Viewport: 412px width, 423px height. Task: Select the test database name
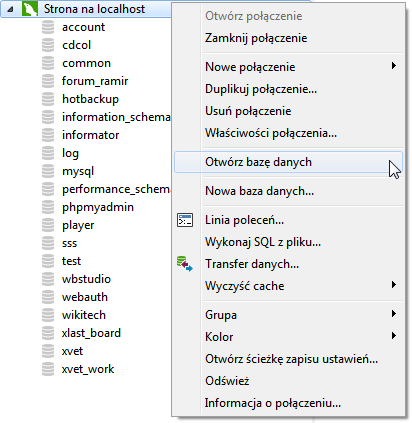coord(71,261)
